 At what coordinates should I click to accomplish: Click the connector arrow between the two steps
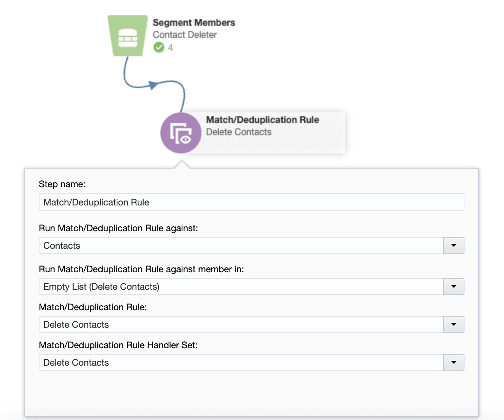tap(152, 85)
